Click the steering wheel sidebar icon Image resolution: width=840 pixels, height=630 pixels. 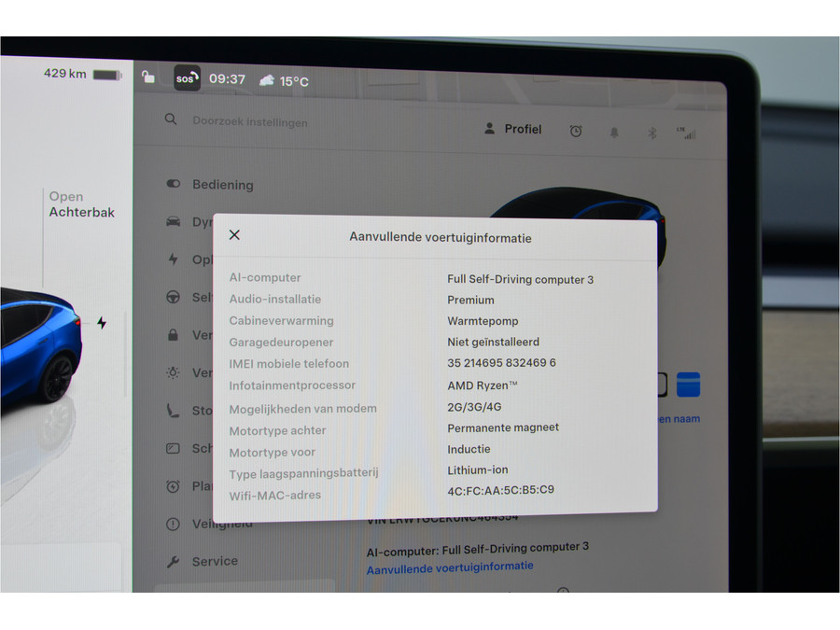pos(173,297)
